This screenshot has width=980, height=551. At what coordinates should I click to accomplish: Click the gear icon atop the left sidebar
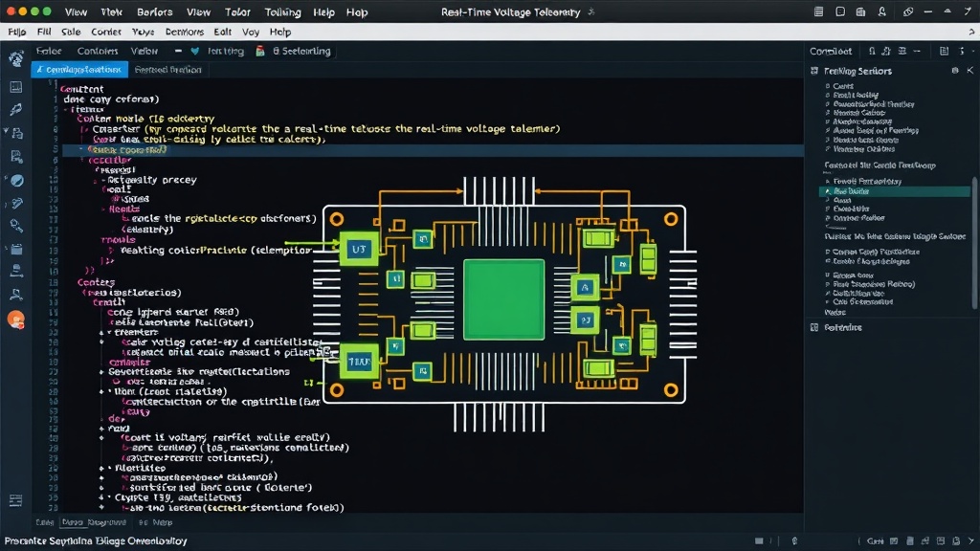[16, 59]
